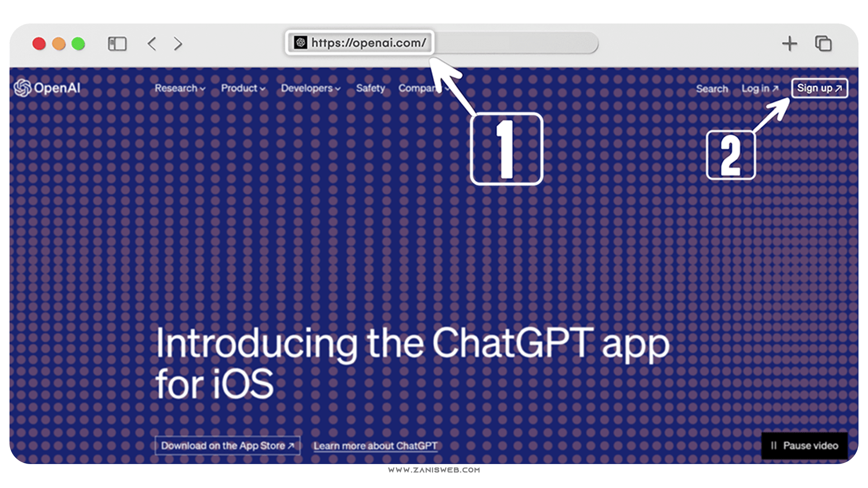
Task: Click the Log in link
Action: point(760,89)
